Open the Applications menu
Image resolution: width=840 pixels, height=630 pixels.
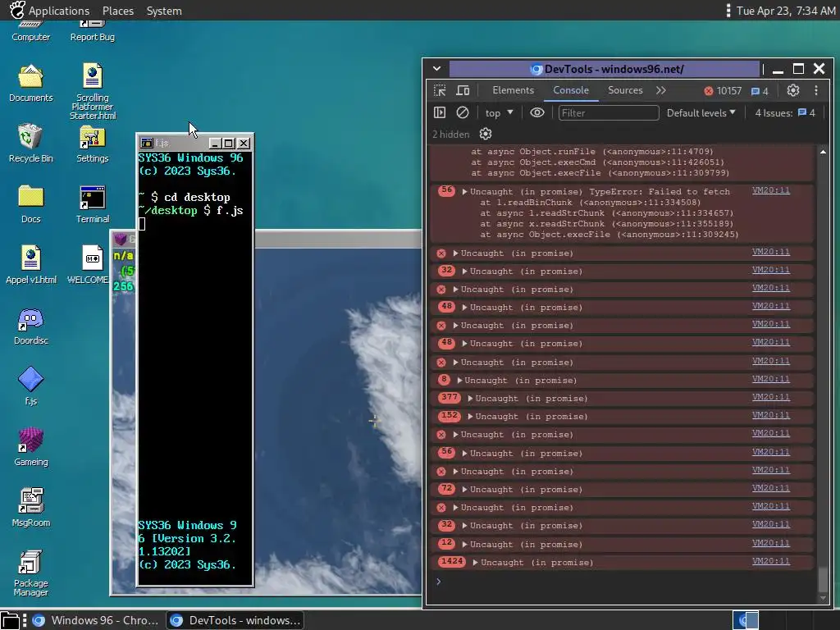50,11
